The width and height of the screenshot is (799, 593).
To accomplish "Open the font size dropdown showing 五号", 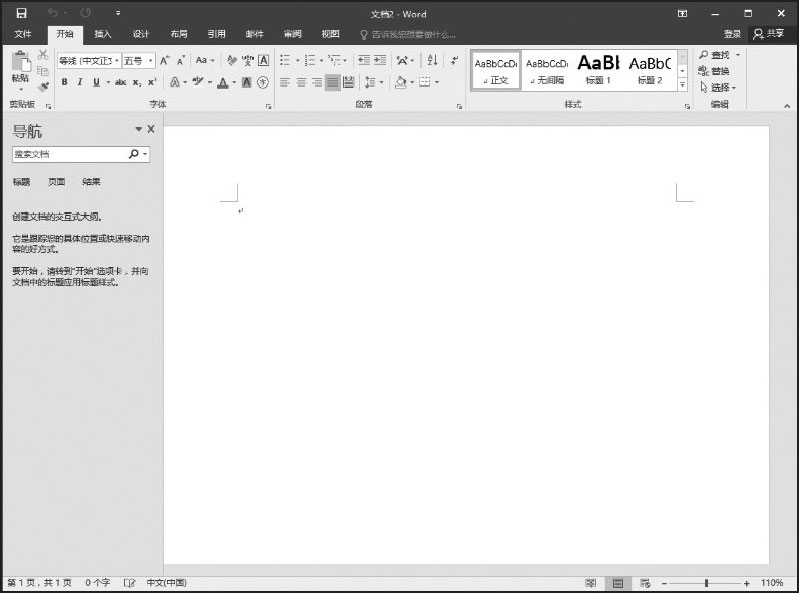I will (x=138, y=61).
